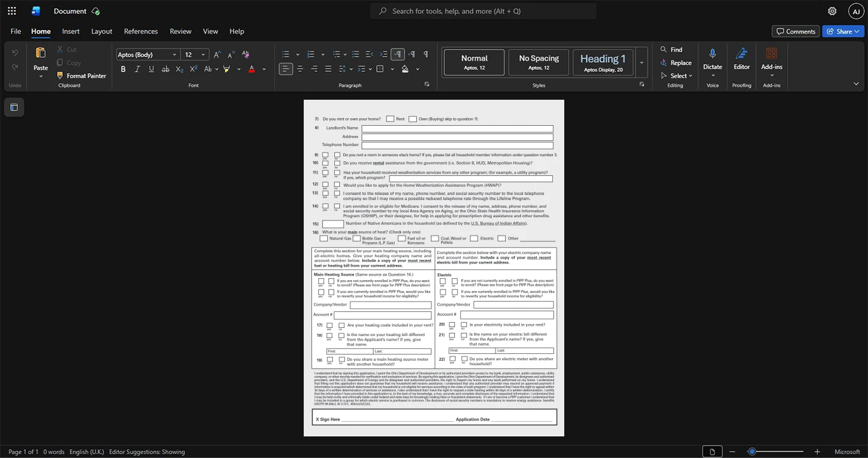The width and height of the screenshot is (868, 458).
Task: Toggle the navigation pane icon at left
Action: coord(14,107)
